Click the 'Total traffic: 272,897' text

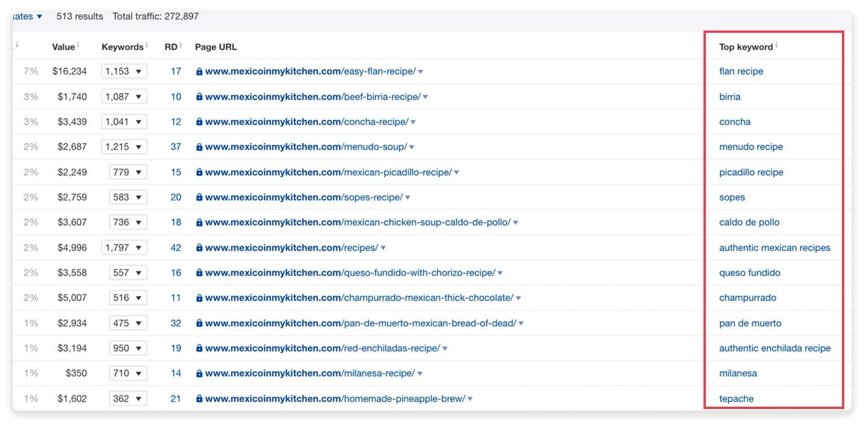tap(155, 16)
